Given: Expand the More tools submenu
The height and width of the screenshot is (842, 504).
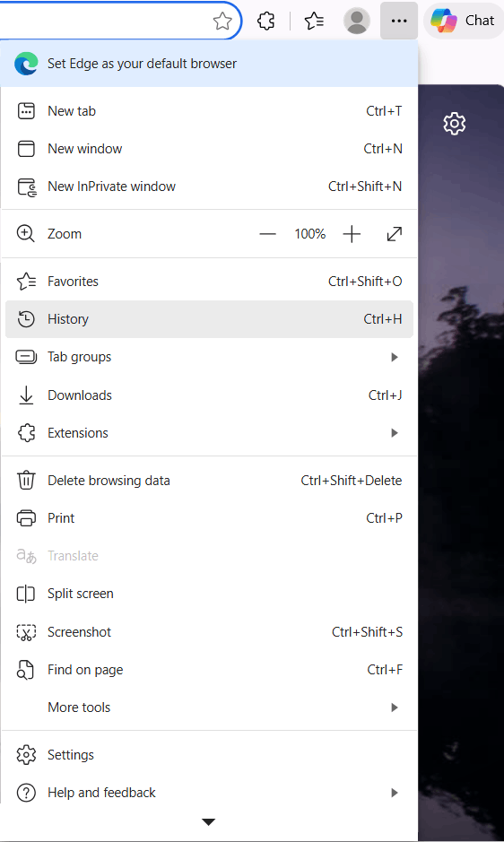Looking at the screenshot, I should click(209, 707).
